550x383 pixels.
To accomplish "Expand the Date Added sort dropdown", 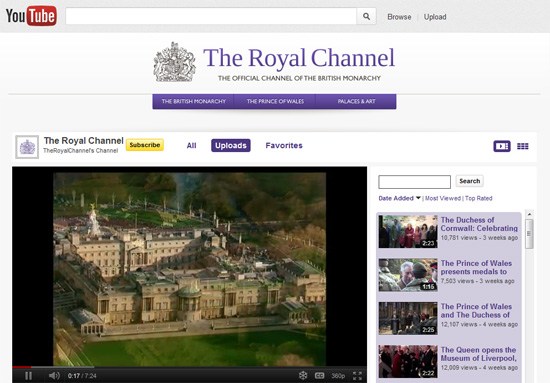I will pyautogui.click(x=400, y=198).
